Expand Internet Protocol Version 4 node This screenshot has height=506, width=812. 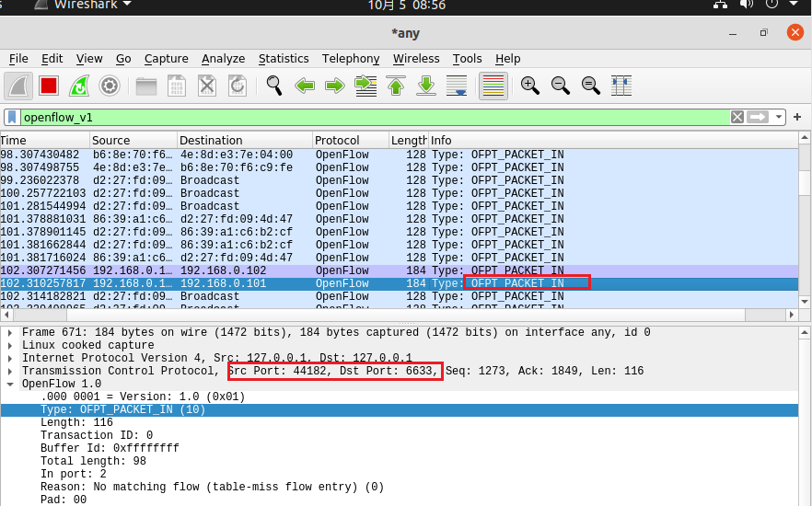pos(10,358)
